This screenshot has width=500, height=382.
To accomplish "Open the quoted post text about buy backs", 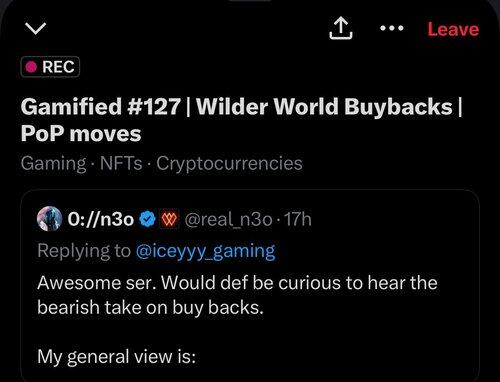I will pos(237,295).
